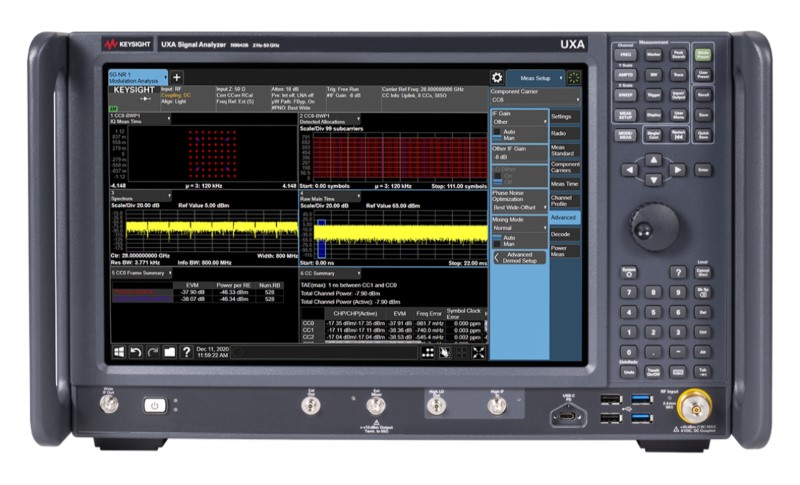The width and height of the screenshot is (800, 485).
Task: Toggle Mixing Mode Auto/Man switch
Action: pyautogui.click(x=498, y=240)
